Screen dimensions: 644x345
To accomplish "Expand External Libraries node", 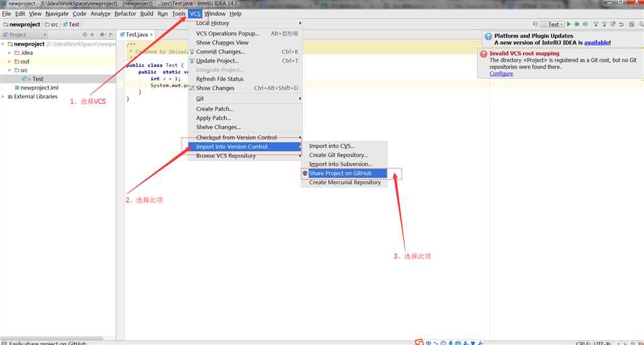I will point(3,96).
